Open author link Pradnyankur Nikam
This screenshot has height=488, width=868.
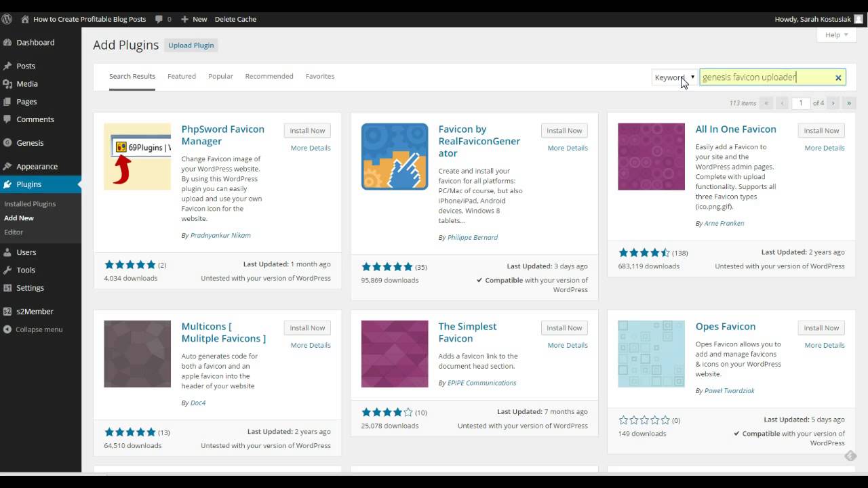[220, 235]
